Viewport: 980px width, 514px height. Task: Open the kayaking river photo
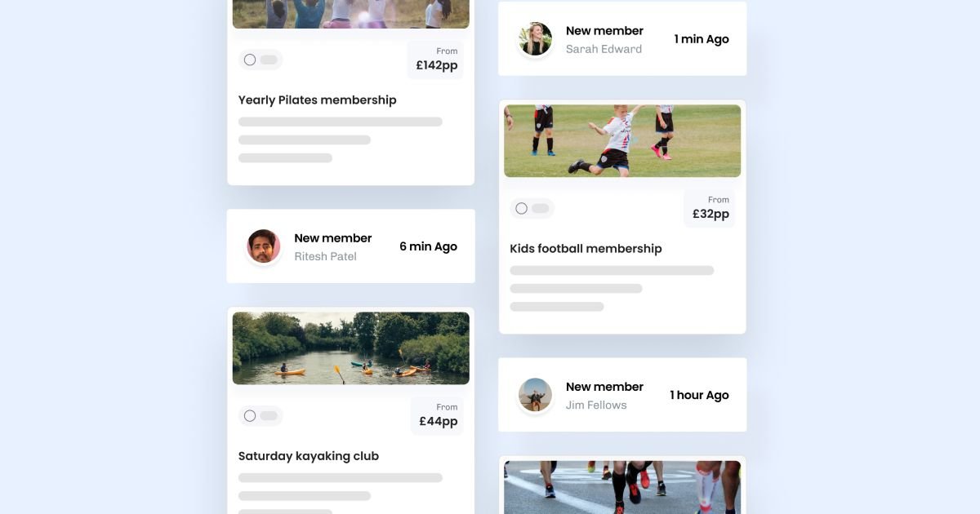(351, 348)
